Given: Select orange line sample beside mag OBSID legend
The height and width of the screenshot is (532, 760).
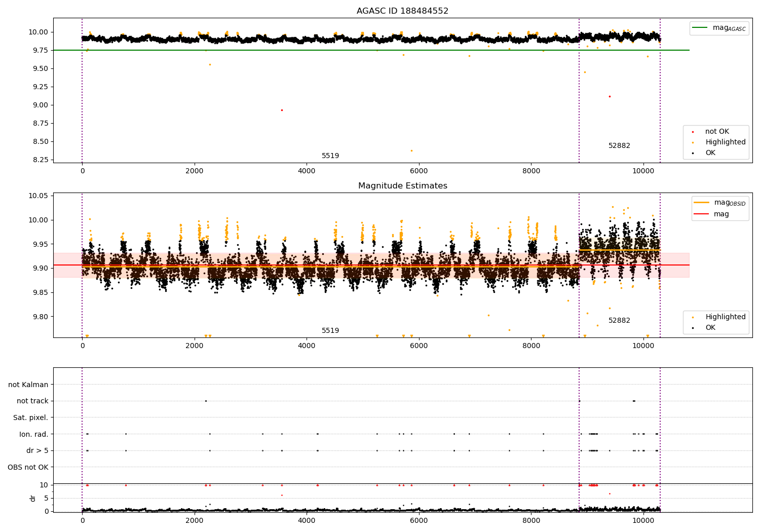Looking at the screenshot, I should coord(702,203).
